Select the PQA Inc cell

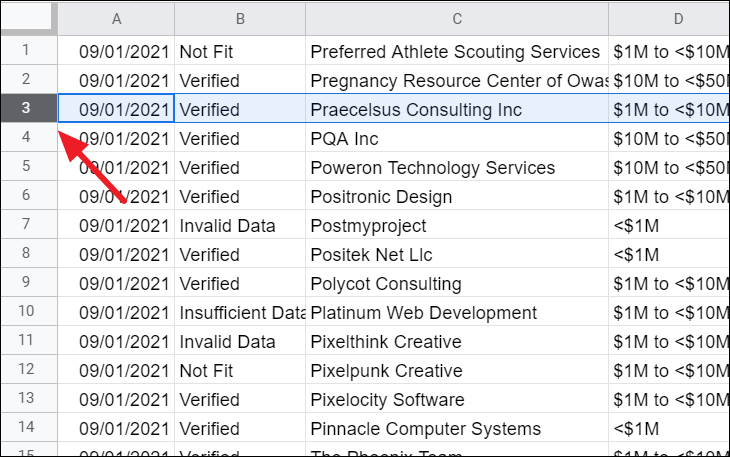456,139
